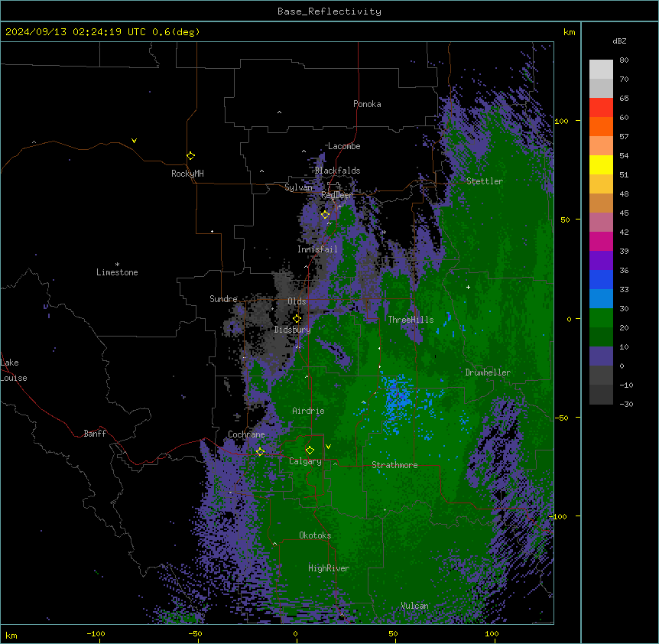The image size is (659, 644).
Task: Select the -30 value in the dBZ legend
Action: click(626, 405)
